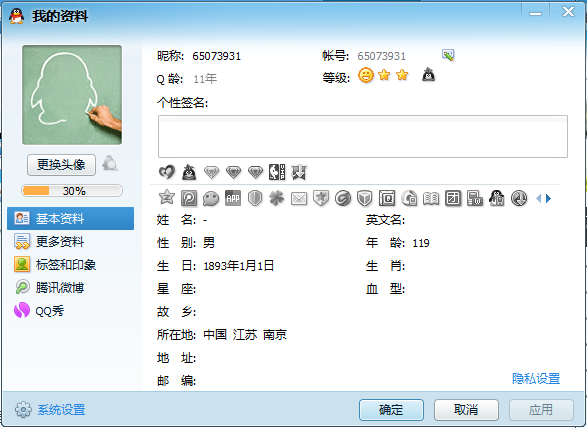The width and height of the screenshot is (587, 428).
Task: Open the 隐私设置 link
Action: coord(536,379)
